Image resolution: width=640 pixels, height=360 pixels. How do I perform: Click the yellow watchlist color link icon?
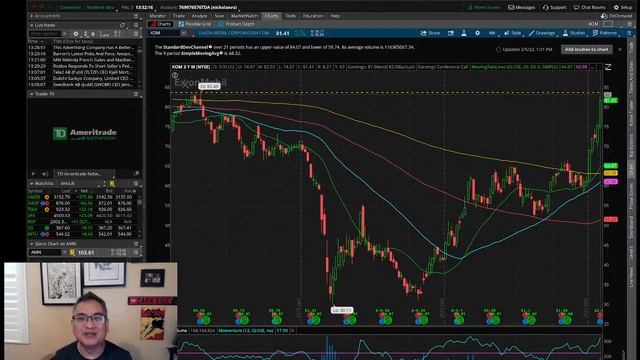(112, 184)
